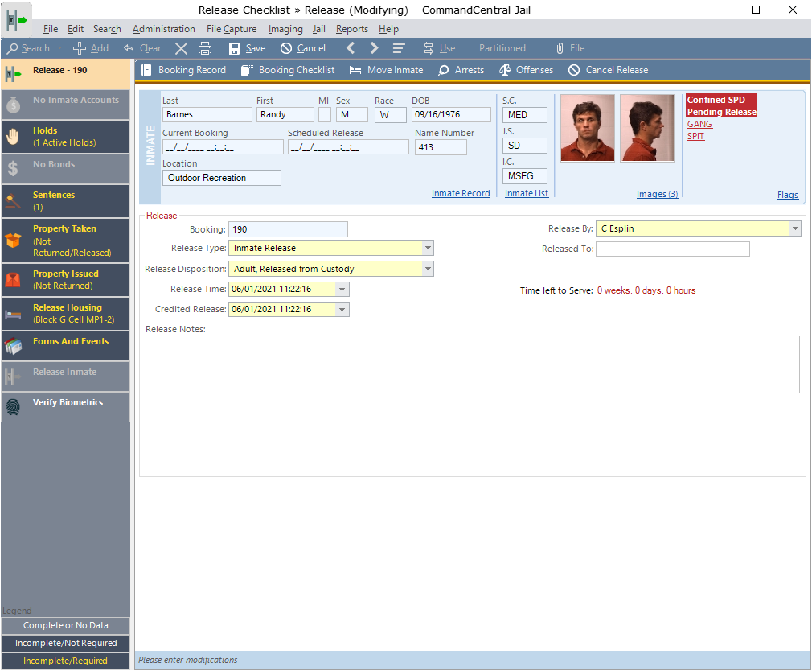The height and width of the screenshot is (671, 812).
Task: Click the inmate front mugshot thumbnail
Action: tap(588, 129)
